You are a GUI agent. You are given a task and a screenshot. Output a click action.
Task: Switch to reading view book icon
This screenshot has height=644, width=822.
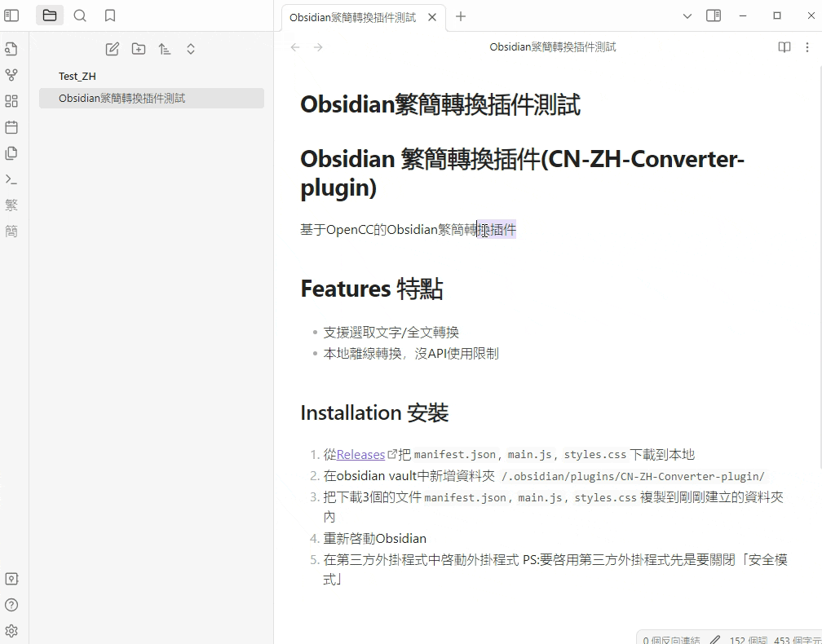pyautogui.click(x=784, y=47)
